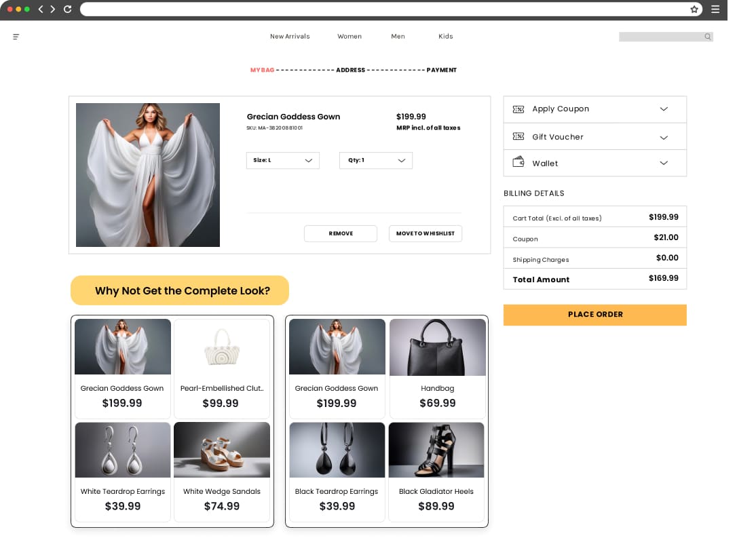The width and height of the screenshot is (756, 559).
Task: Reload the page with the refresh icon
Action: (67, 9)
